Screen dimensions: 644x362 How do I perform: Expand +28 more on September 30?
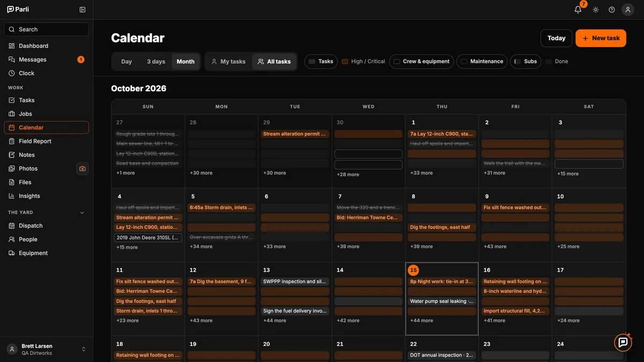click(x=348, y=174)
